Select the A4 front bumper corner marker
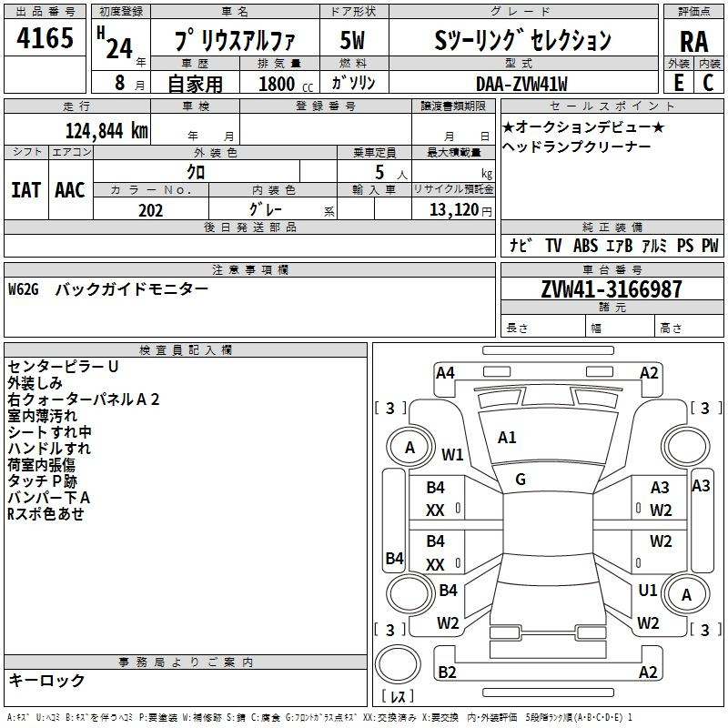This screenshot has height=728, width=728. (445, 373)
